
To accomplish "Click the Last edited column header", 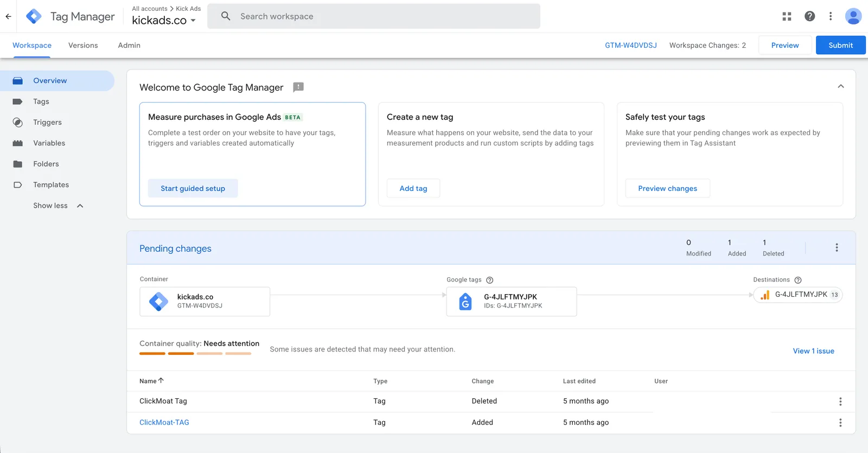I will pos(579,381).
